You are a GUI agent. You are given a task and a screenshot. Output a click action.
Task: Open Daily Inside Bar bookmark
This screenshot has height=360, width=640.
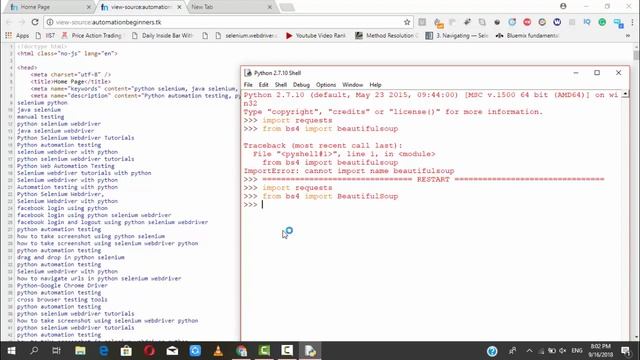pyautogui.click(x=162, y=36)
